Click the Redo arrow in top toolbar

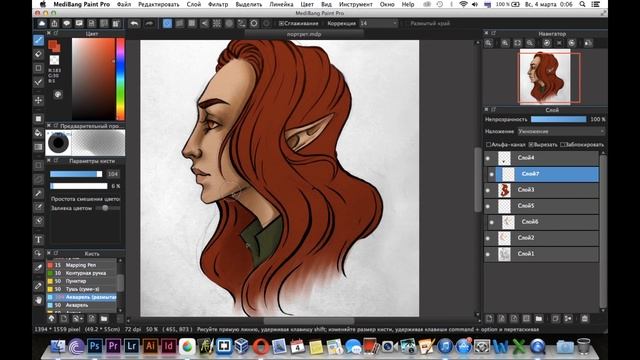tap(149, 24)
